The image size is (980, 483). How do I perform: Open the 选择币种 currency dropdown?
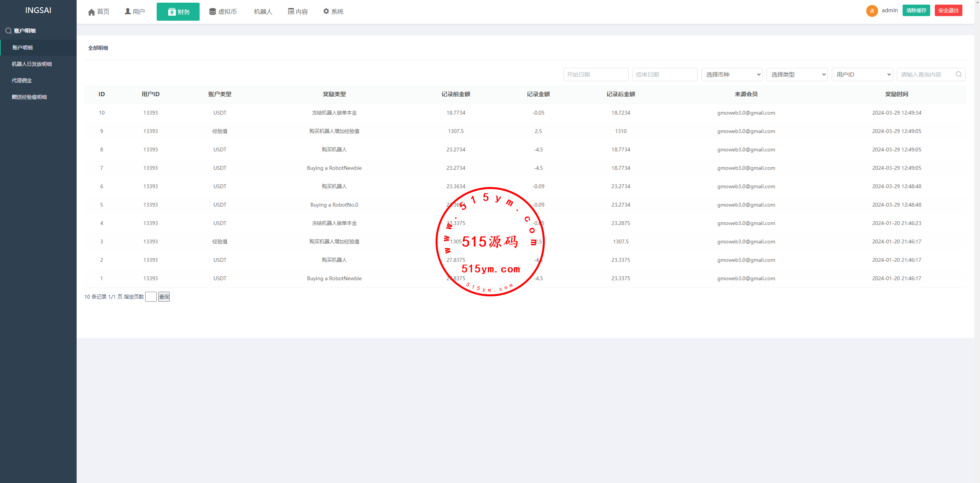tap(732, 74)
